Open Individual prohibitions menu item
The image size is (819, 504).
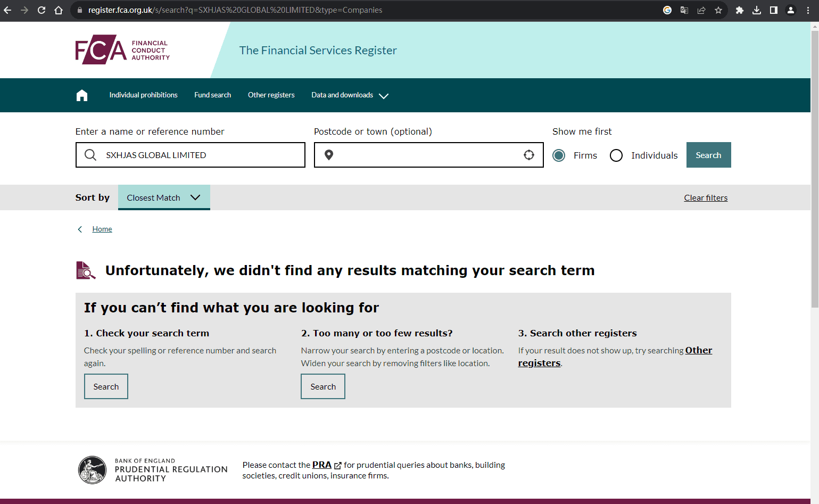pos(143,95)
